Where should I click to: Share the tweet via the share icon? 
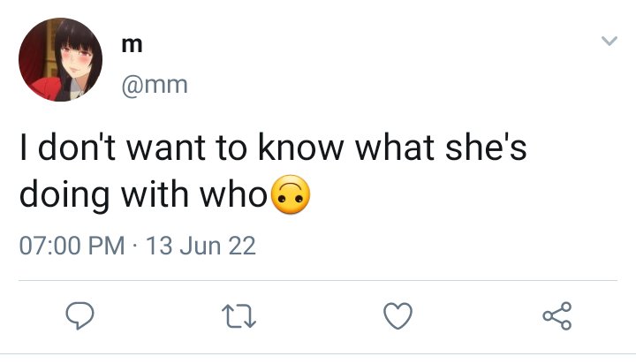pyautogui.click(x=557, y=315)
